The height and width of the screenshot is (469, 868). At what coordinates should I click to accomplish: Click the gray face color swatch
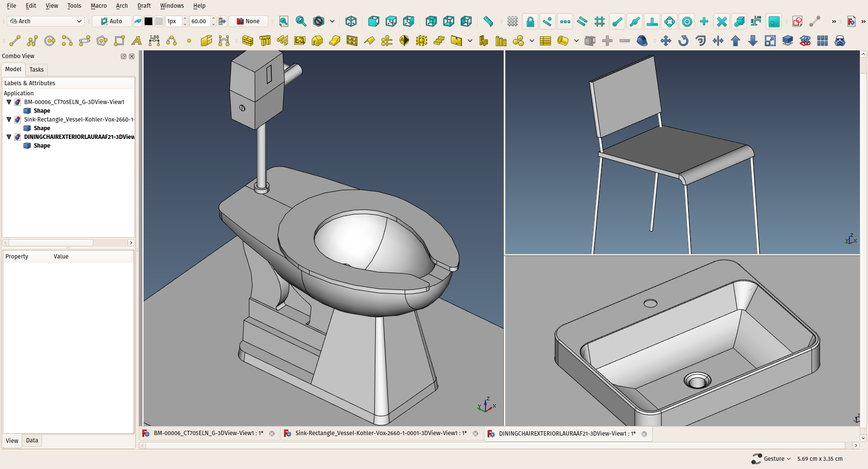159,21
